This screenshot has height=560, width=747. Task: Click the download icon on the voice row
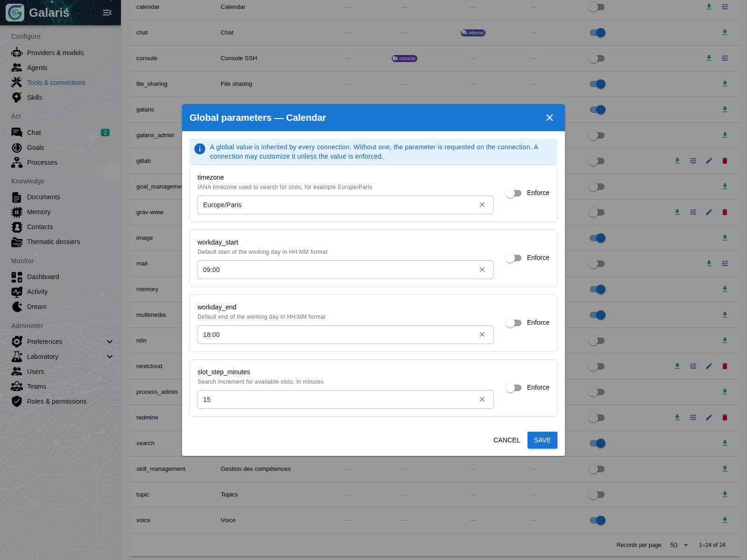tap(725, 520)
